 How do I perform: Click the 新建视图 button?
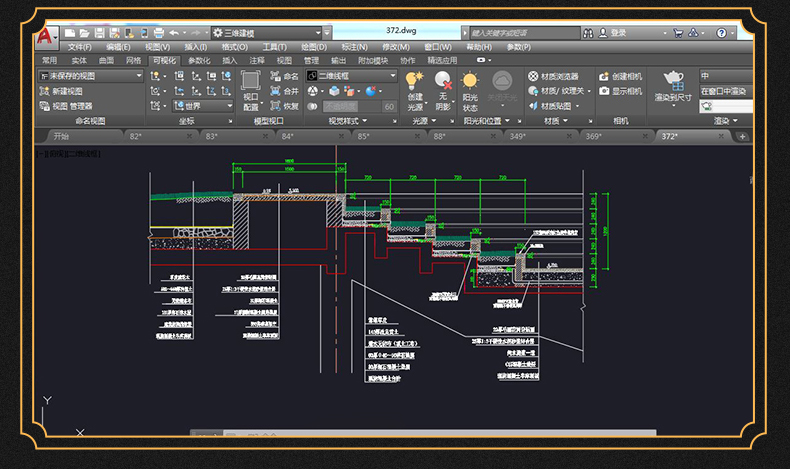60,91
